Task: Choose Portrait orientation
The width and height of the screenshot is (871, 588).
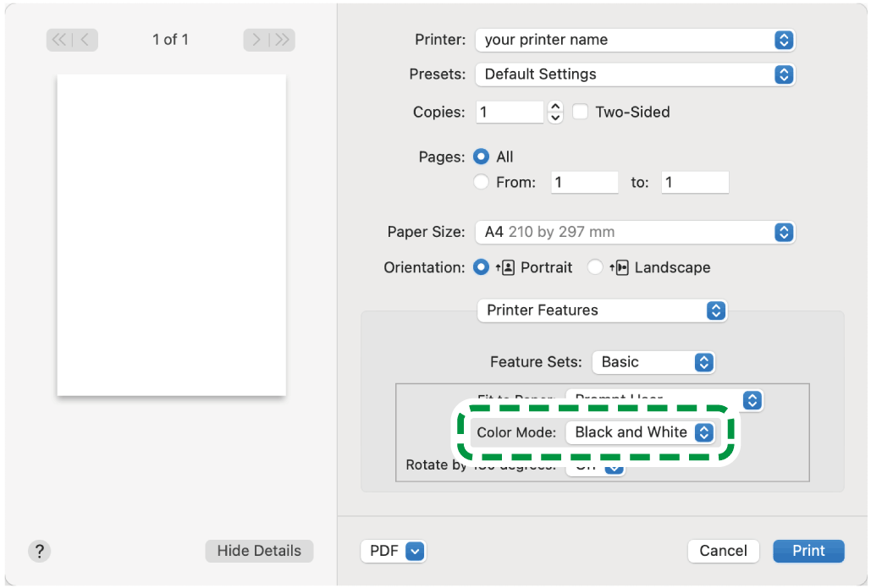Action: (482, 267)
